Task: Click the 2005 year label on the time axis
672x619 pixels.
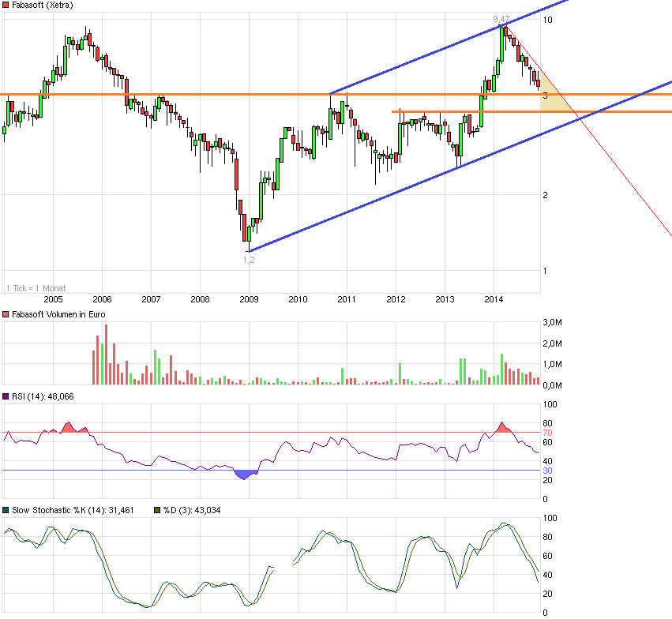Action: point(53,299)
